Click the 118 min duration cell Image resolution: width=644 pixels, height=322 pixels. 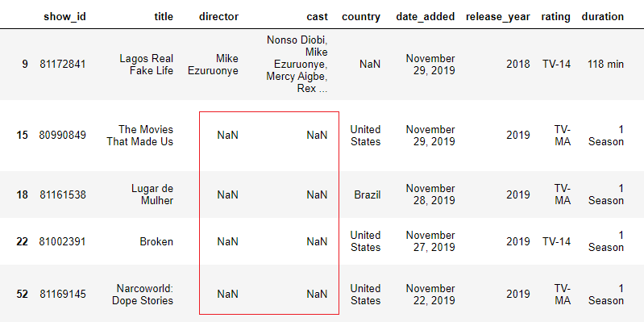click(605, 65)
